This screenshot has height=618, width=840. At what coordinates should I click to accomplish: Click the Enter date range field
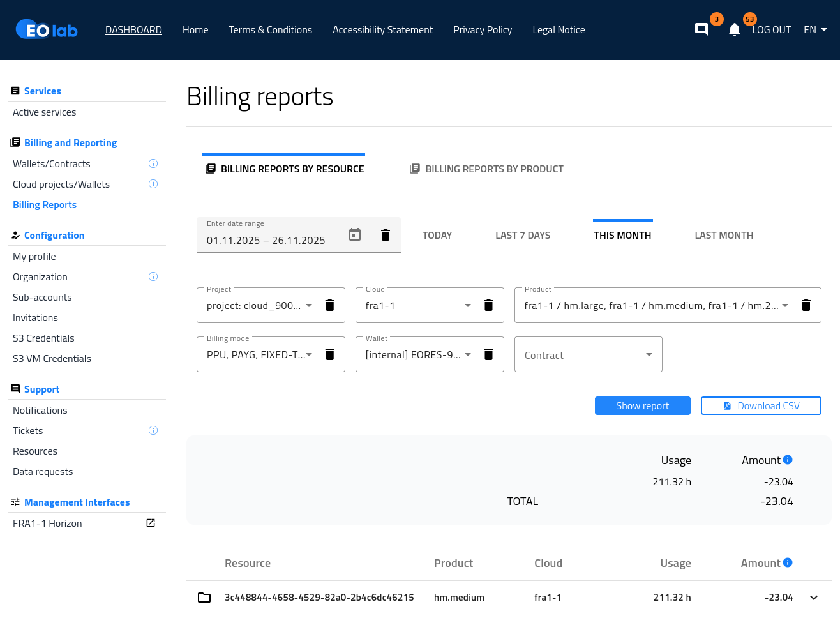266,241
